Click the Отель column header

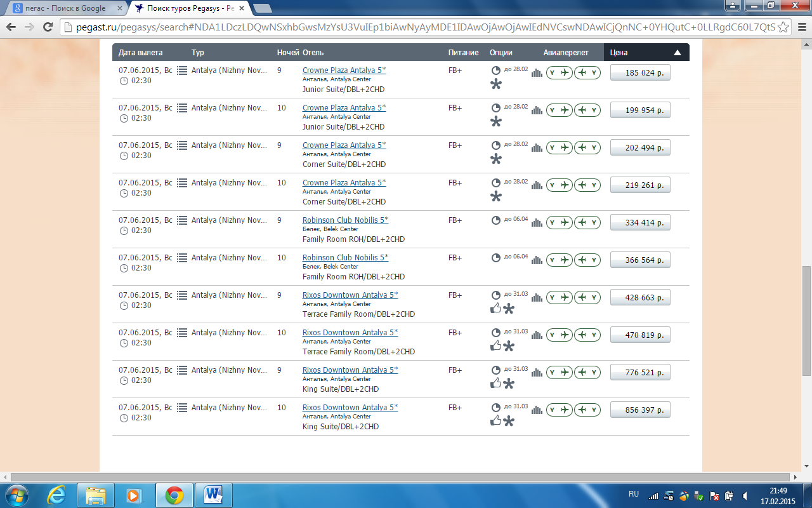(313, 53)
